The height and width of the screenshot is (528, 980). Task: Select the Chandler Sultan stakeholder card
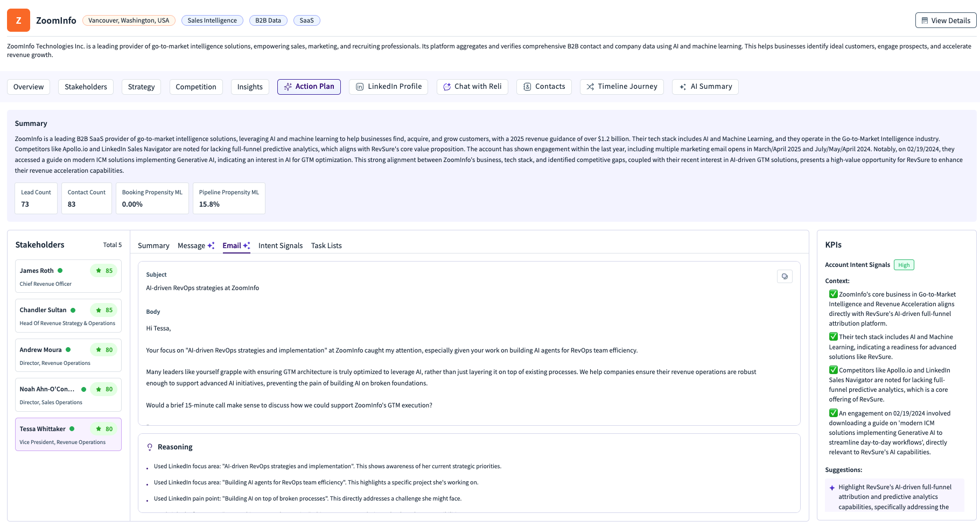[68, 315]
